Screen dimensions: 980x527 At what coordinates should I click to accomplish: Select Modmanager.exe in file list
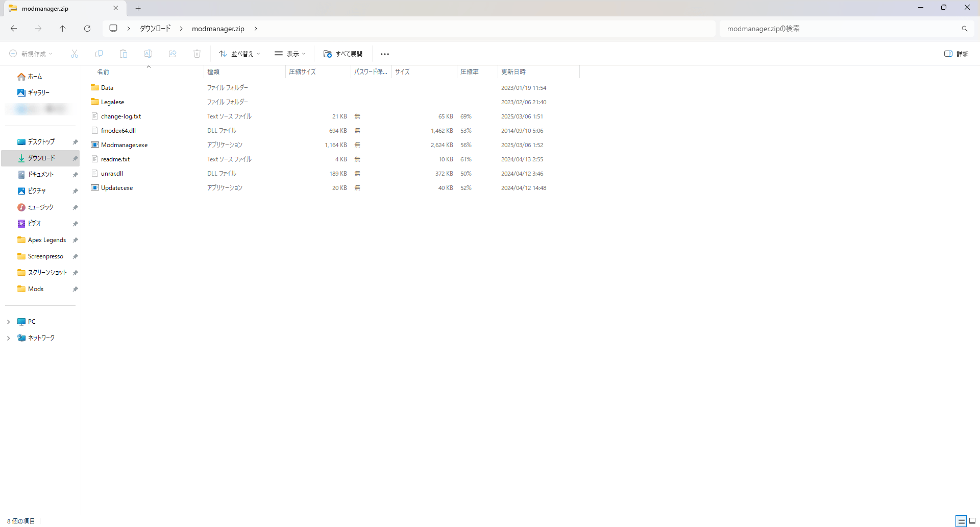[x=124, y=145]
